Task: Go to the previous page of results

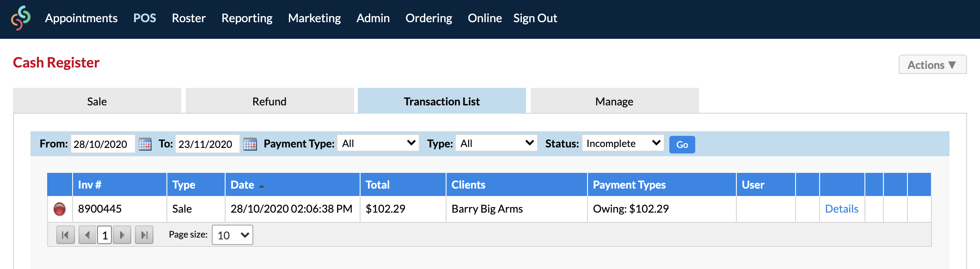Action: click(87, 235)
